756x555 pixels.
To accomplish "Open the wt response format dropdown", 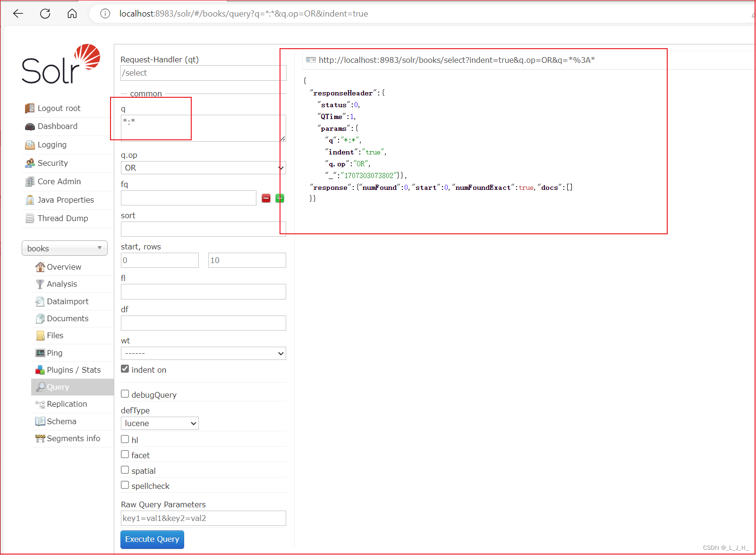I will [204, 353].
